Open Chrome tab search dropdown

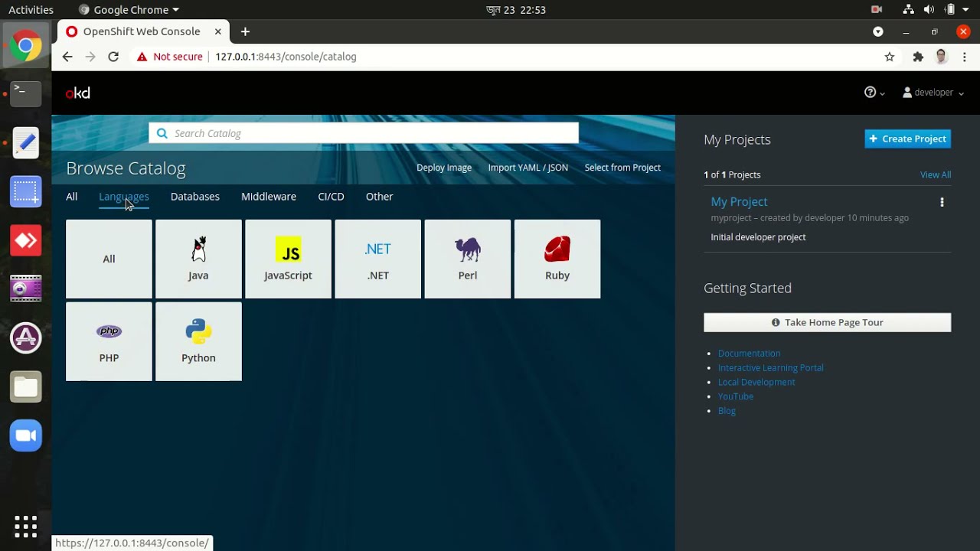point(878,31)
